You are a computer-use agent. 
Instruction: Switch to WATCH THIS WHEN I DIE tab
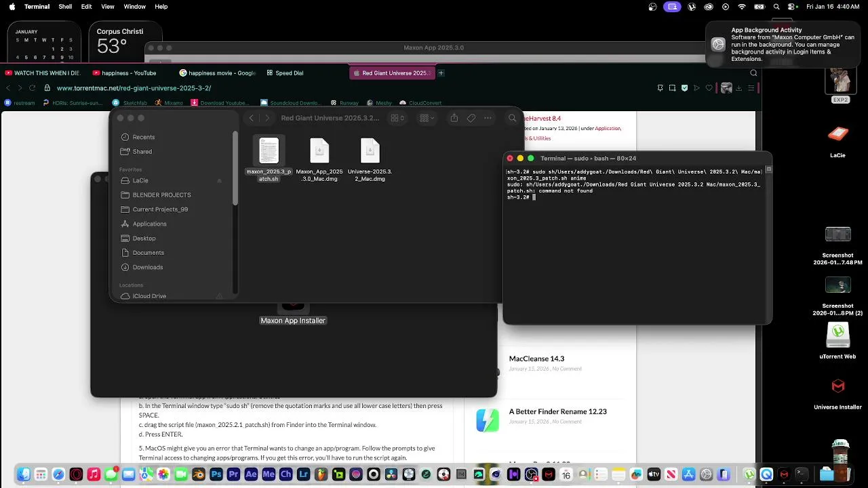(42, 73)
